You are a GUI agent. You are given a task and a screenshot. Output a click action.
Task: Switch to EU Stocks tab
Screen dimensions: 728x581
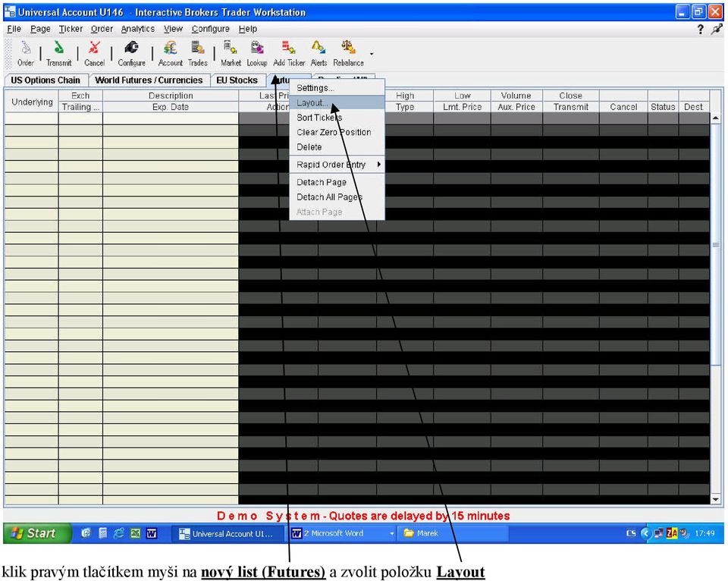237,80
